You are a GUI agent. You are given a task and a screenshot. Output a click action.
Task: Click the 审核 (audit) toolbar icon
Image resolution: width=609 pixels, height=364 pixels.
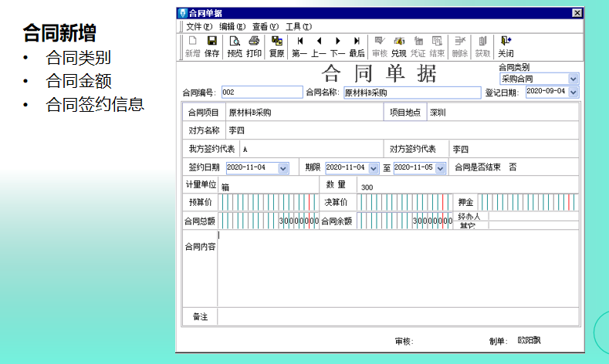pos(380,46)
